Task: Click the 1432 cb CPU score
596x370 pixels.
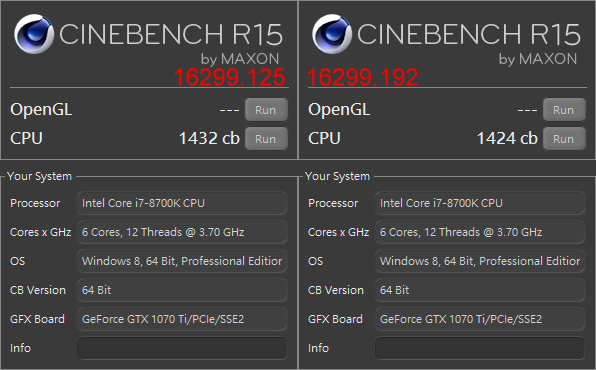Action: [209, 138]
